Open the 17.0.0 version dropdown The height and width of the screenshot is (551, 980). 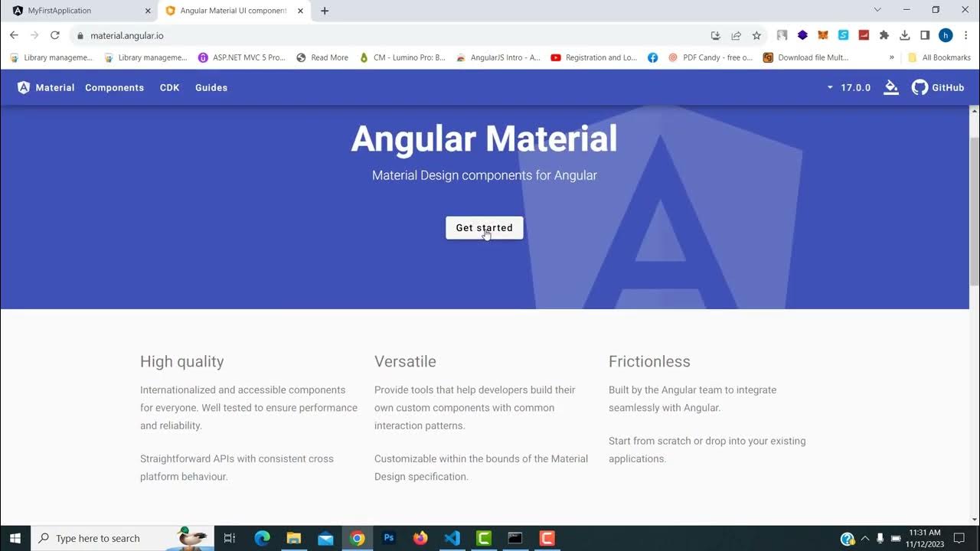(x=848, y=87)
